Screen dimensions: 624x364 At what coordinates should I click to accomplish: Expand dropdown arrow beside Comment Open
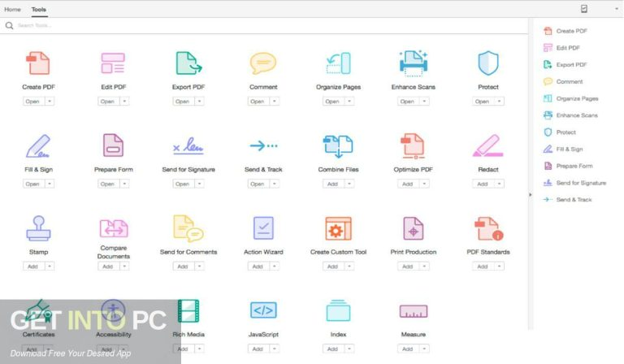point(275,102)
